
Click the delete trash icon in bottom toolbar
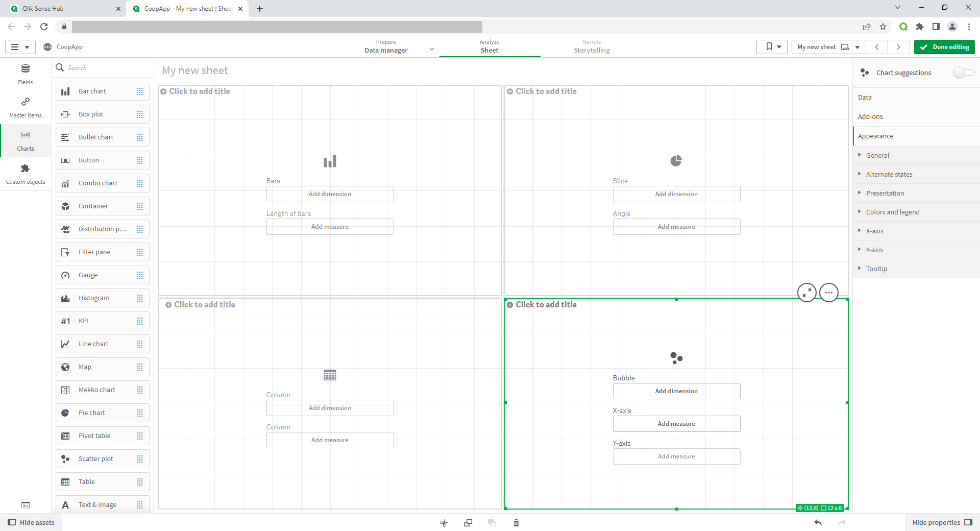coord(516,523)
